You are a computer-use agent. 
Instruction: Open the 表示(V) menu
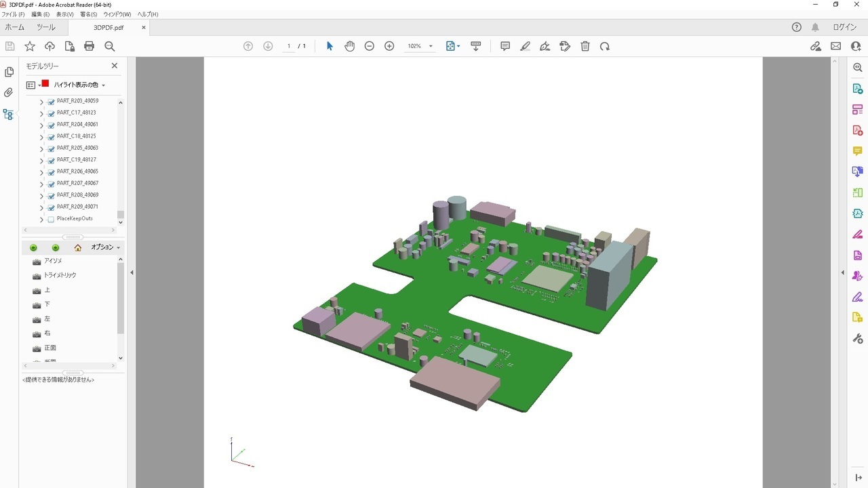[x=65, y=14]
